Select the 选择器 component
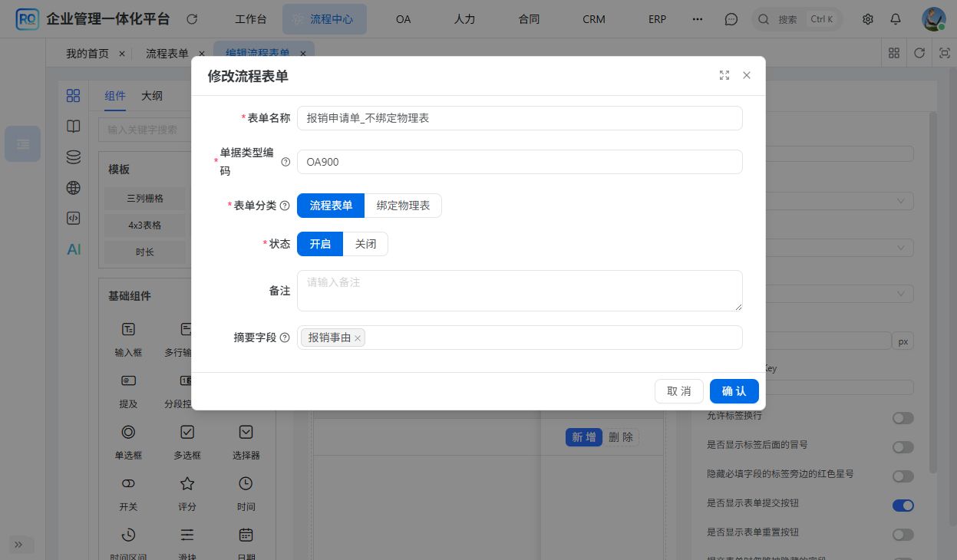Image resolution: width=957 pixels, height=560 pixels. [246, 440]
